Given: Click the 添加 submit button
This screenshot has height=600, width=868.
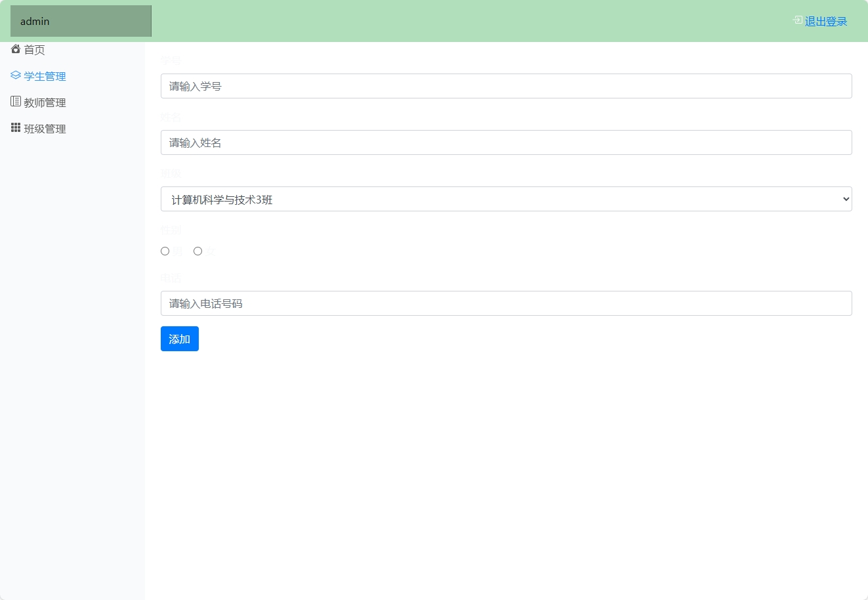Looking at the screenshot, I should click(x=179, y=339).
